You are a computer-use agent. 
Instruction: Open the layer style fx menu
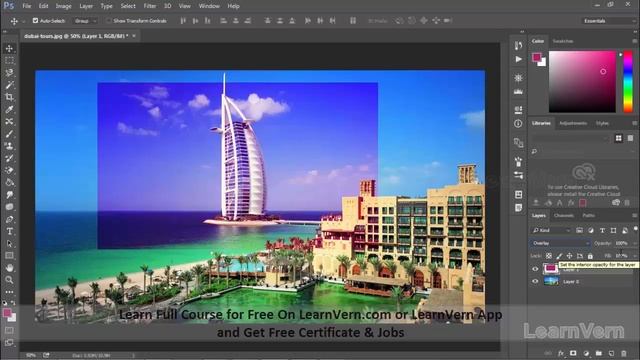point(561,353)
